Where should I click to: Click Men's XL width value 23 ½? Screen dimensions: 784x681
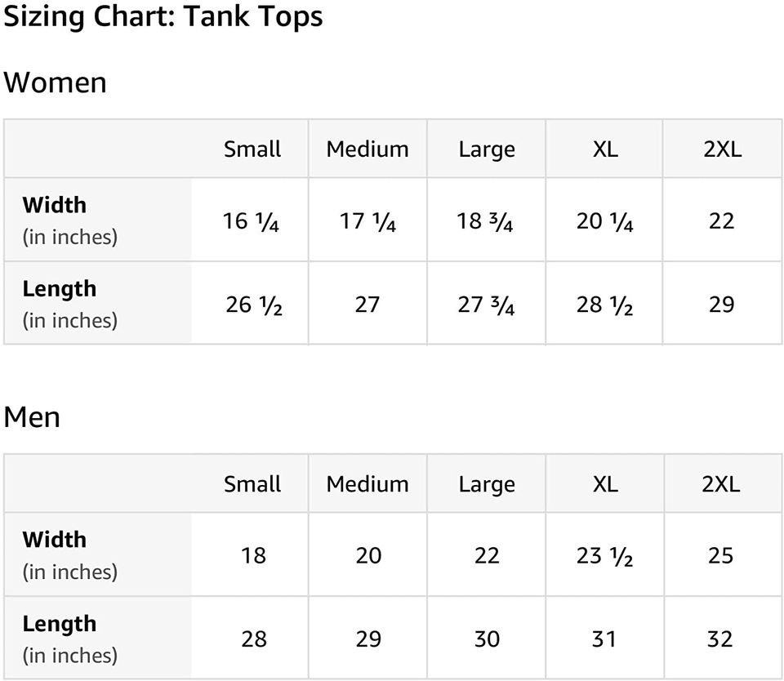(604, 556)
